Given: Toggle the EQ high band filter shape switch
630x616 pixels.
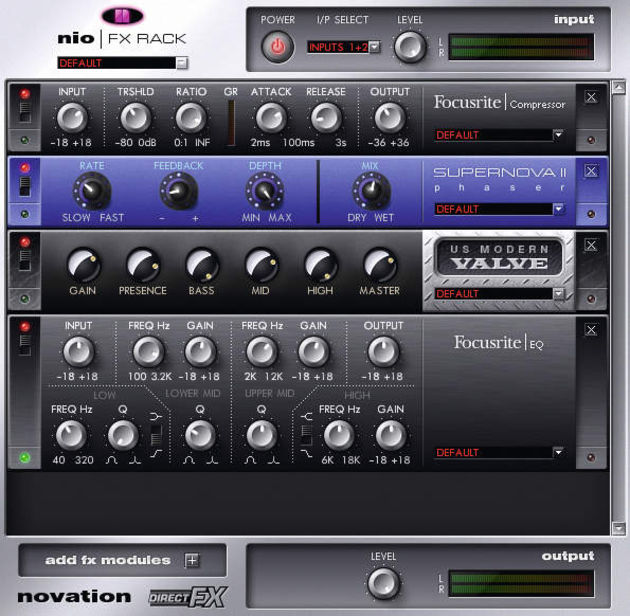Looking at the screenshot, I should (306, 435).
